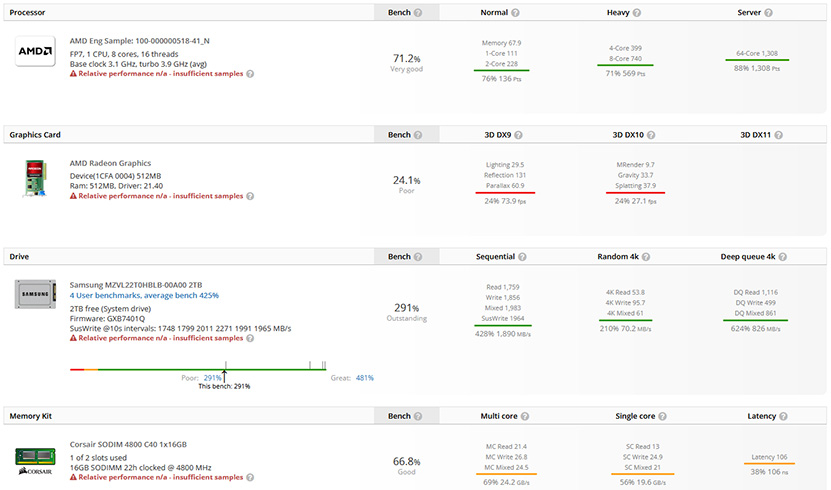Click the Corsair SODIM 4800 C40 1x16GB name
Viewport: 831px width, 490px height.
pos(128,444)
